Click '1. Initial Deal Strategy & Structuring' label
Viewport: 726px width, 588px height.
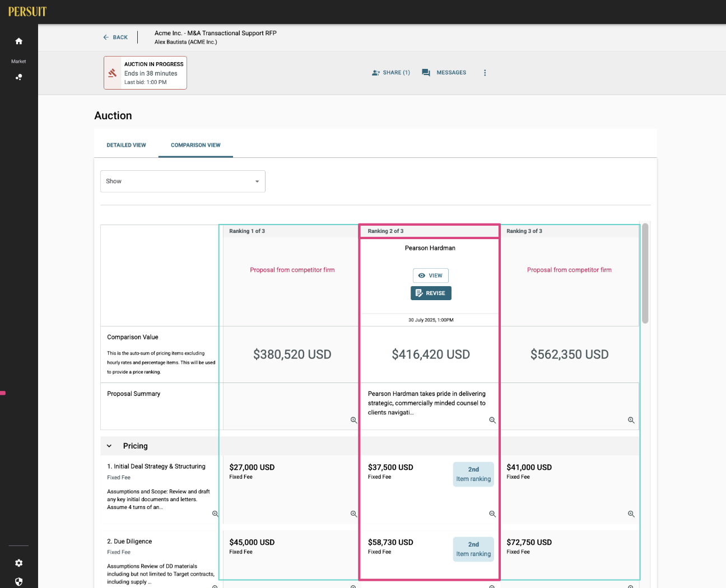pyautogui.click(x=156, y=466)
